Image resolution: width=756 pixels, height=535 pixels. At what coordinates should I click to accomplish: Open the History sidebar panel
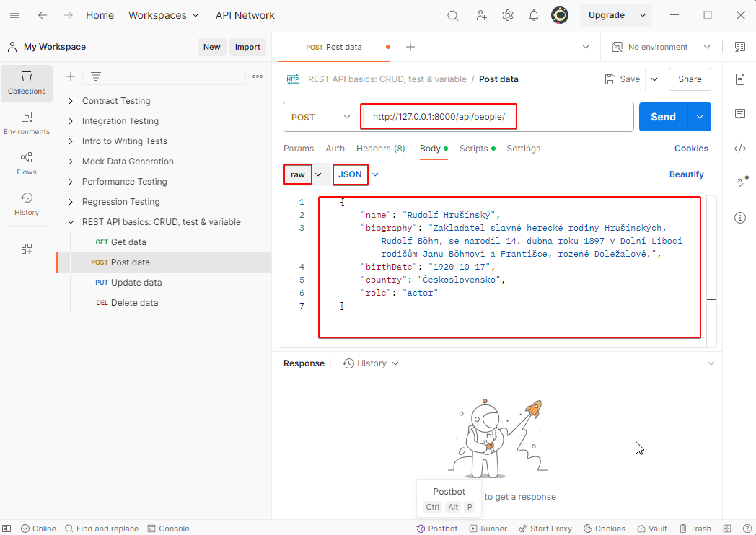click(x=27, y=204)
